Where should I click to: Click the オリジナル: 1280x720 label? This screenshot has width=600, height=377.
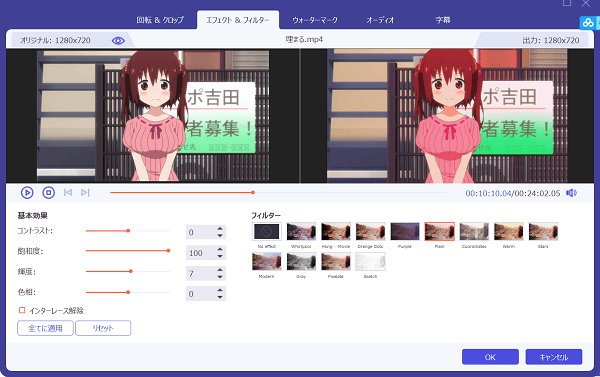coord(55,40)
